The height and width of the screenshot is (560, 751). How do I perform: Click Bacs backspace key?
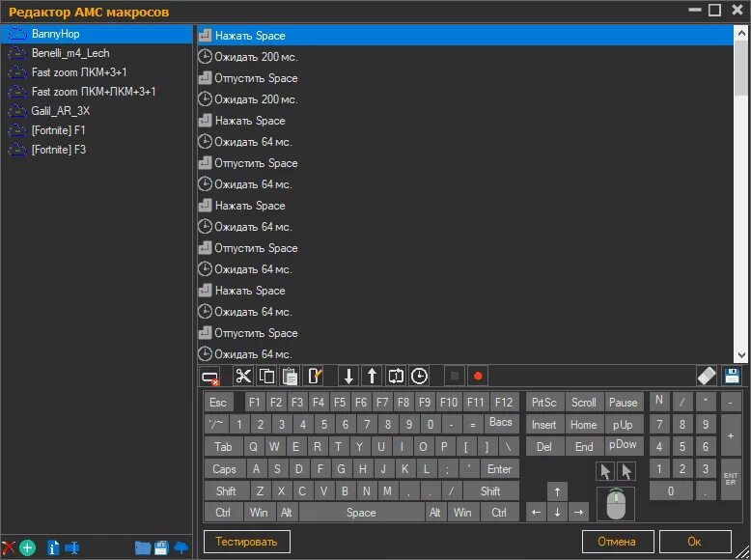tap(501, 423)
